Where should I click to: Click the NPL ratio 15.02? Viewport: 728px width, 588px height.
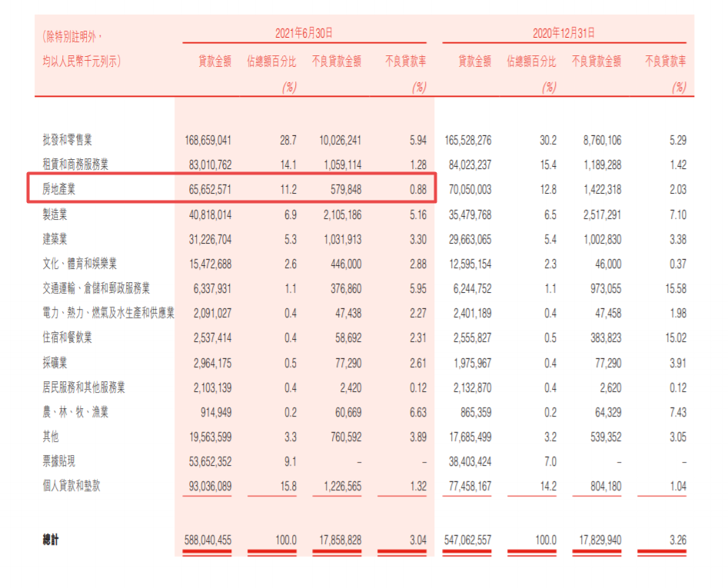(x=676, y=338)
